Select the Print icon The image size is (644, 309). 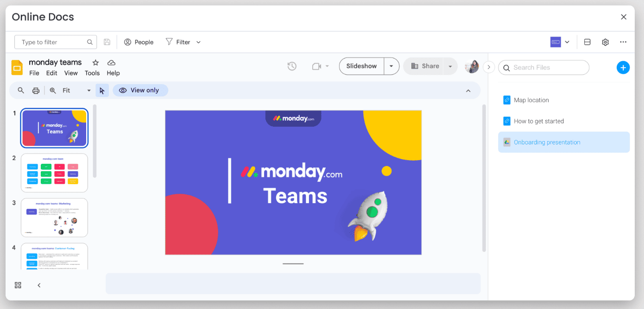point(36,90)
